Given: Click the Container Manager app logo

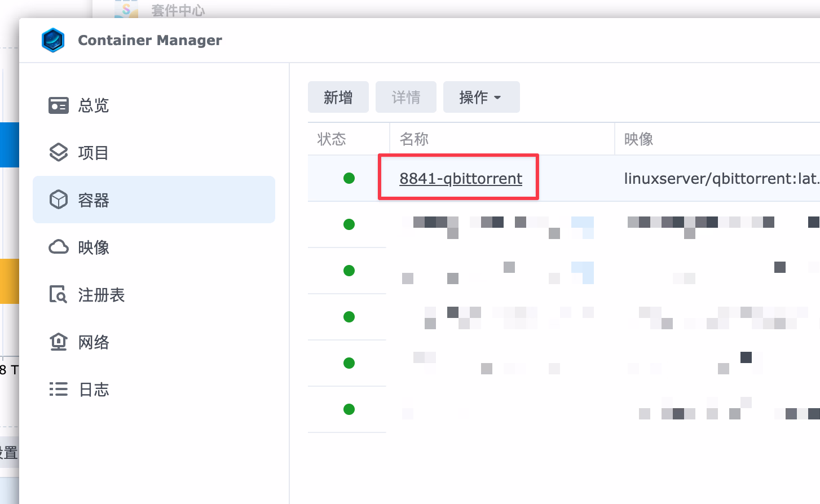Looking at the screenshot, I should point(53,41).
